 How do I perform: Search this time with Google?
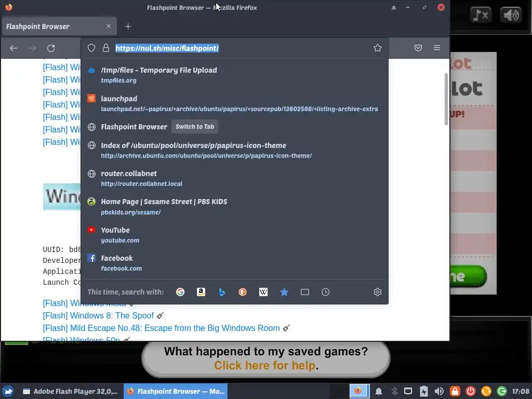pos(180,292)
